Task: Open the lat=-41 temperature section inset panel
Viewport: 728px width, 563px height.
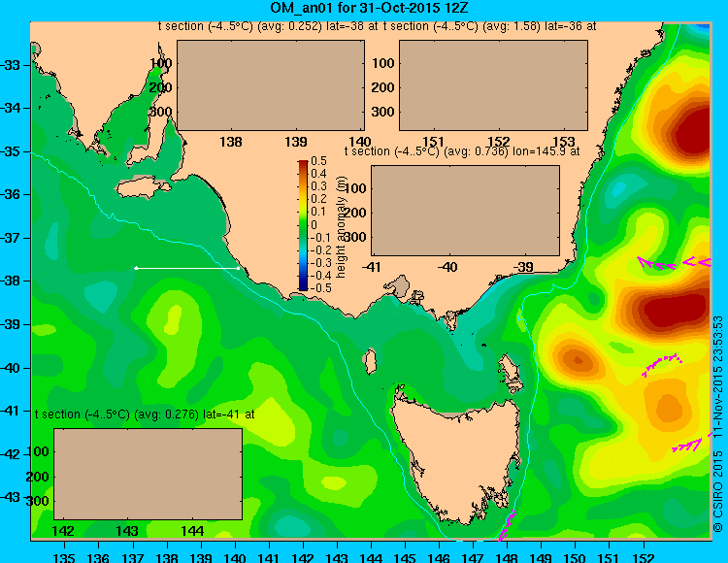Action: 149,474
